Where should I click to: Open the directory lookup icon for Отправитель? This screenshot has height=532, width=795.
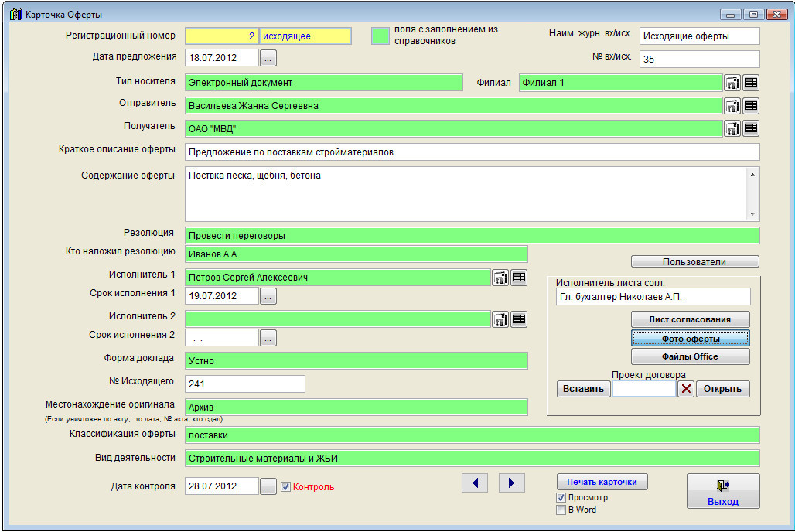(x=732, y=106)
